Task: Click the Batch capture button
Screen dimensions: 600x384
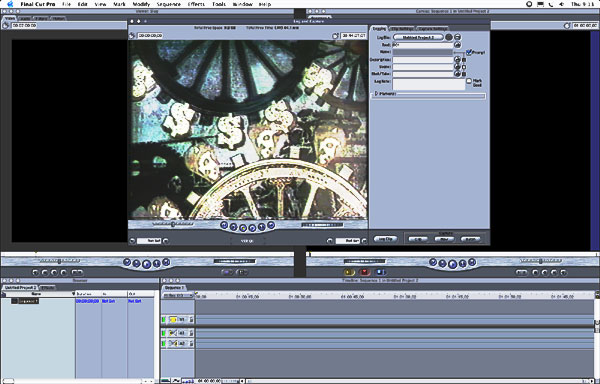Action: point(470,239)
